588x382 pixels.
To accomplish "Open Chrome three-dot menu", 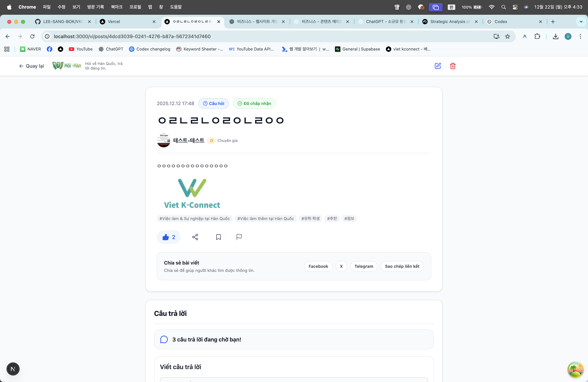I will point(580,37).
